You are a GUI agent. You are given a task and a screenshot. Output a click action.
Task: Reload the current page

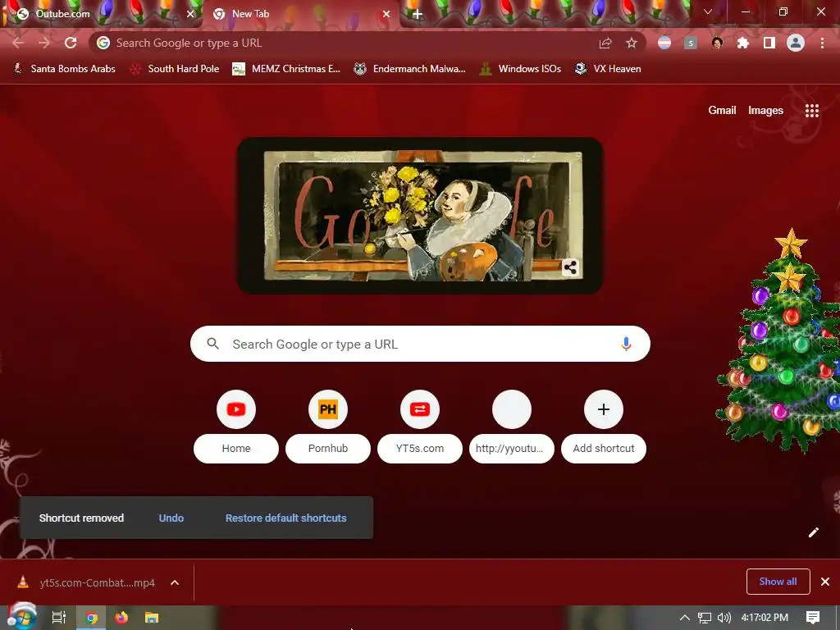(x=71, y=43)
